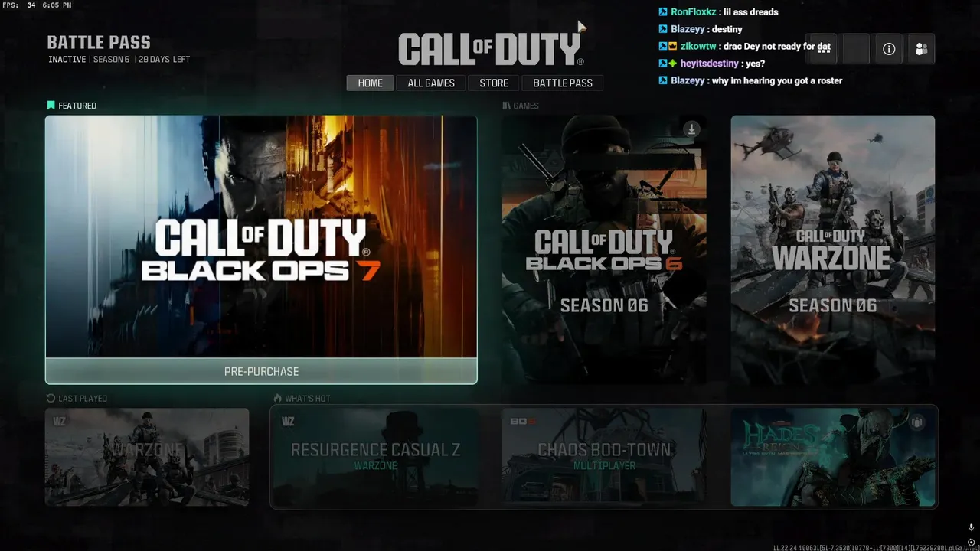Click the 'SEASON 6' text under Battle Pass
The height and width of the screenshot is (551, 980).
pos(111,60)
